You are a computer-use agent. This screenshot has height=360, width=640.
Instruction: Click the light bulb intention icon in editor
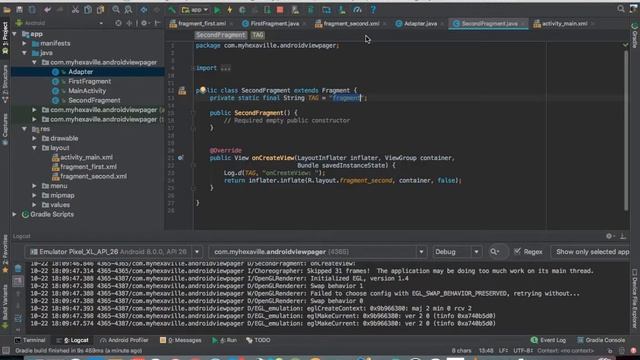click(202, 90)
